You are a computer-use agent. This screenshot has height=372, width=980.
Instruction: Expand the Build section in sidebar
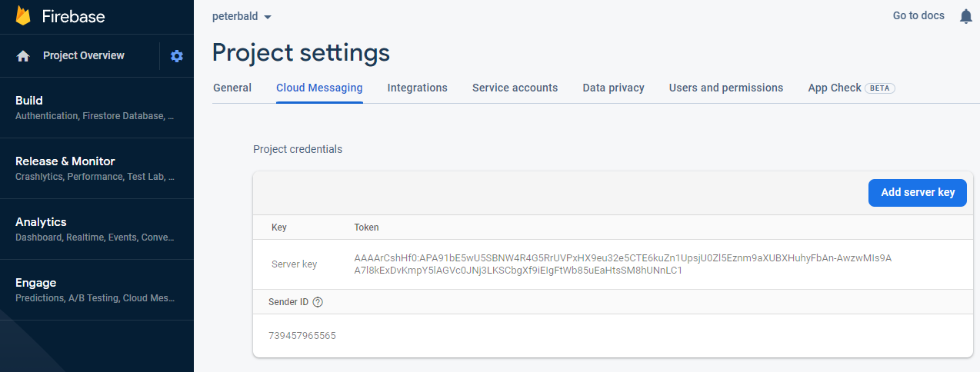click(x=97, y=108)
